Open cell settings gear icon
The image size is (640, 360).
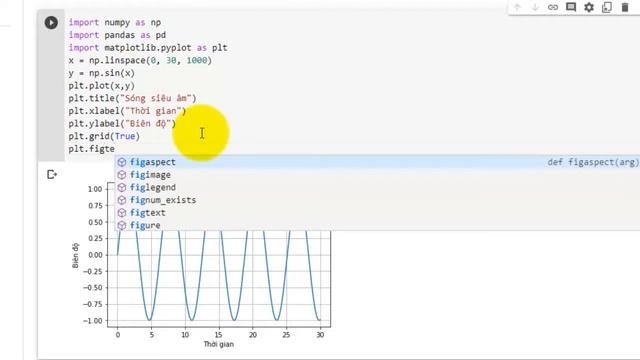tap(589, 7)
